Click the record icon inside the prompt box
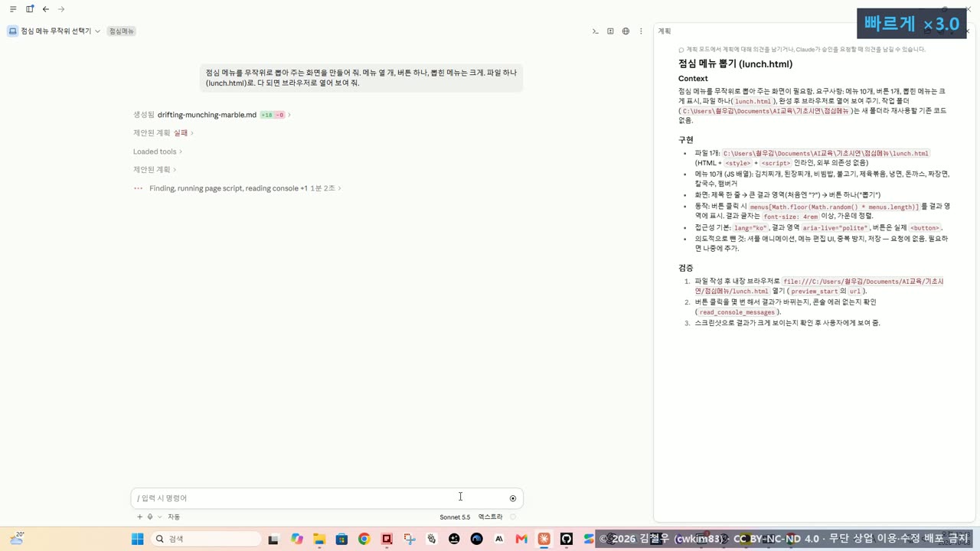980x551 pixels. tap(513, 498)
